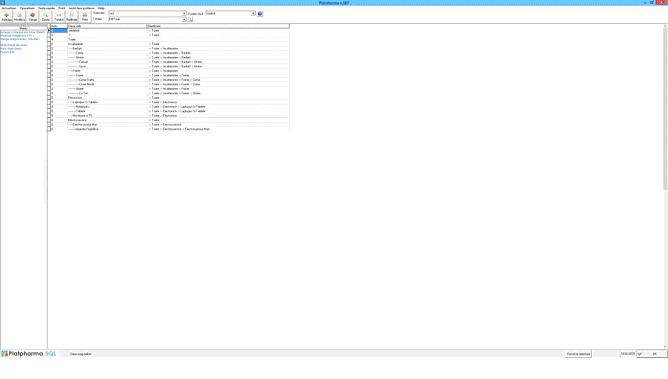Tick the checkbox of the Laptopuri & Tablete row

coord(49,102)
